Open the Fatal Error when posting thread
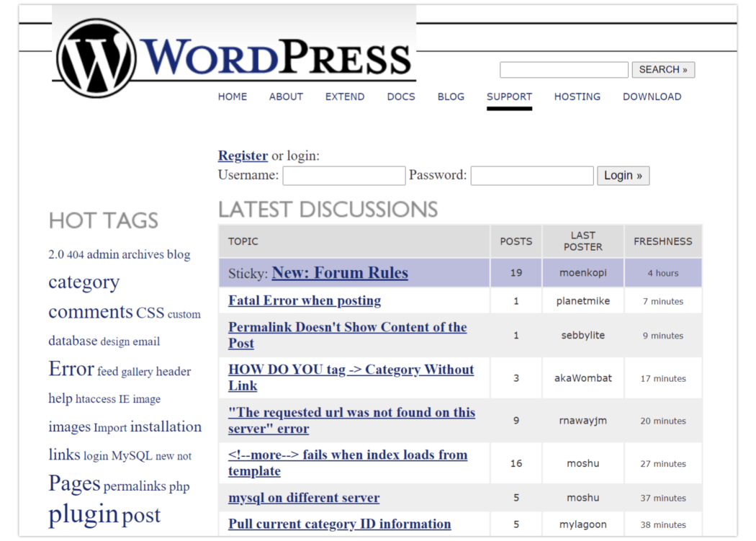 [305, 301]
